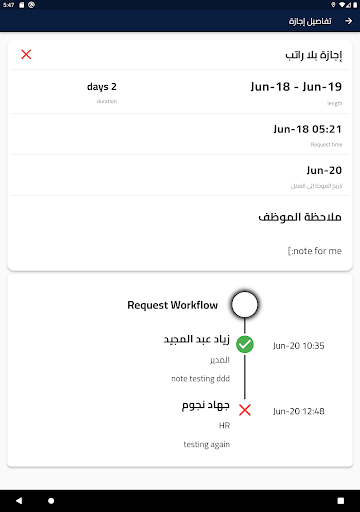Tap the Android back navigation button

19,501
